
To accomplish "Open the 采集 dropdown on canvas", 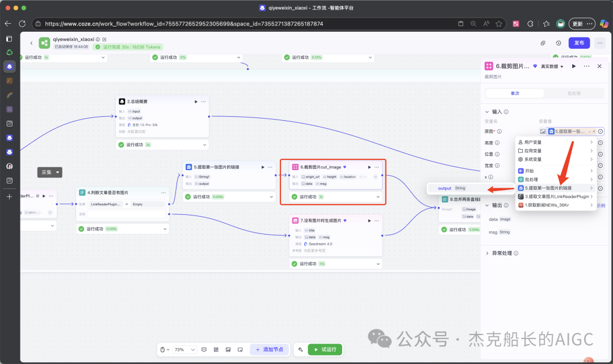I will [49, 172].
